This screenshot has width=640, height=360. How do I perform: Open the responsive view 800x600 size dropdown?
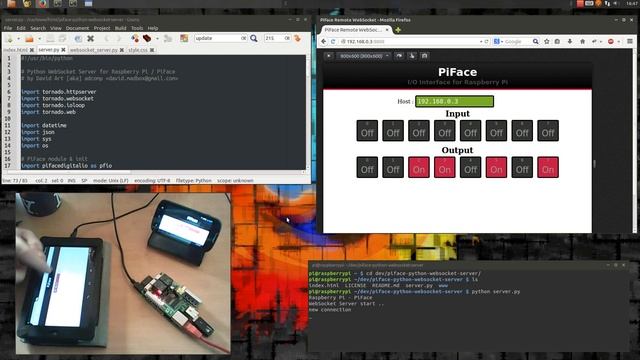click(x=364, y=56)
